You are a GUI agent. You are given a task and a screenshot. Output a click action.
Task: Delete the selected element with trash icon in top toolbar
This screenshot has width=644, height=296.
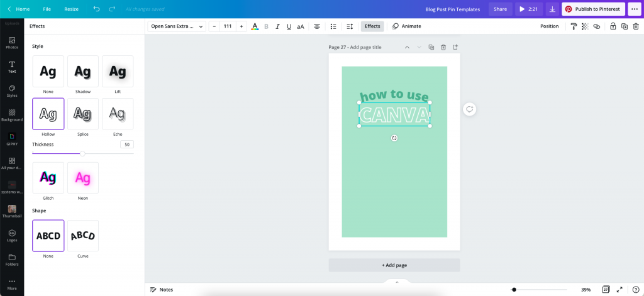pos(636,26)
